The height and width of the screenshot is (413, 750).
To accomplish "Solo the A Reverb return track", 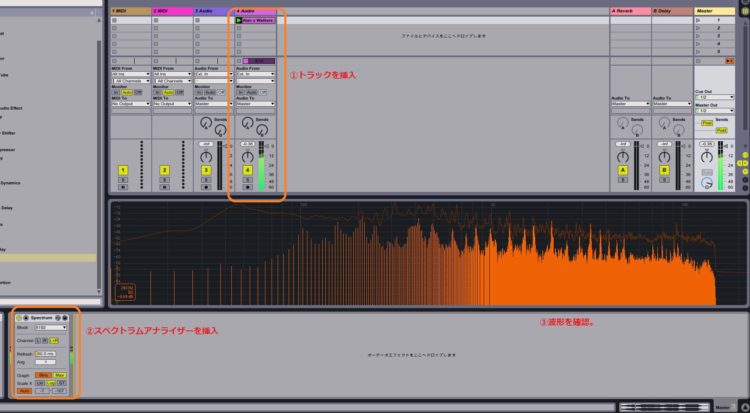I will [622, 180].
